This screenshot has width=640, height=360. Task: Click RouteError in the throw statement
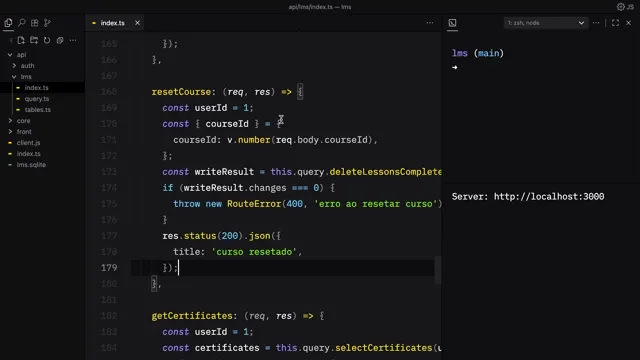[x=254, y=204]
